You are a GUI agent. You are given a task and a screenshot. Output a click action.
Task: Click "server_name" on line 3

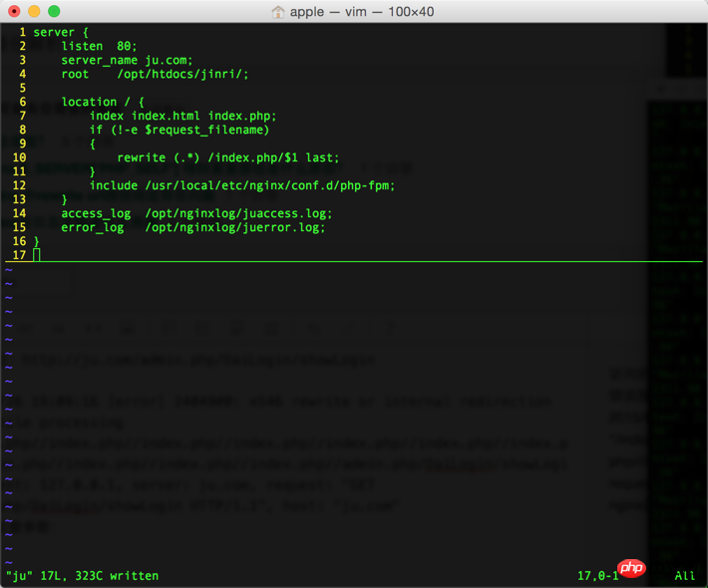(x=100, y=61)
